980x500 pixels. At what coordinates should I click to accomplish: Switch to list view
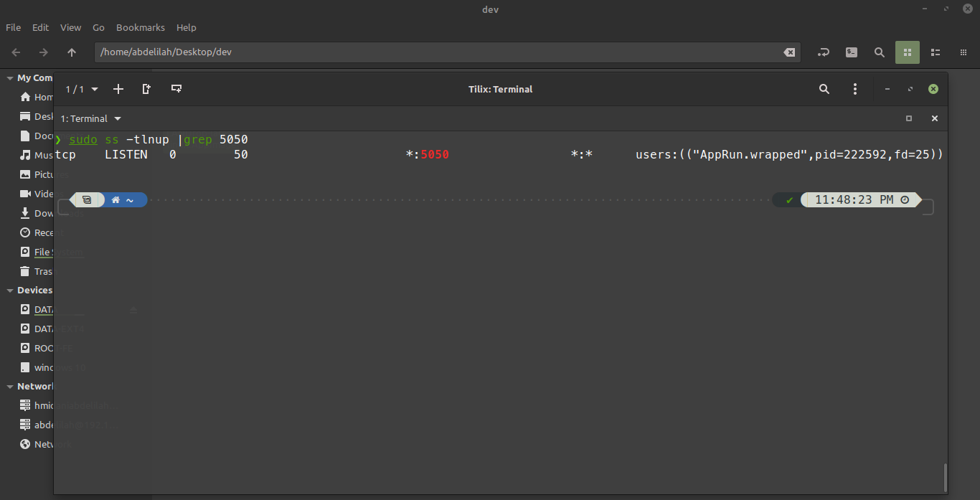tap(935, 52)
